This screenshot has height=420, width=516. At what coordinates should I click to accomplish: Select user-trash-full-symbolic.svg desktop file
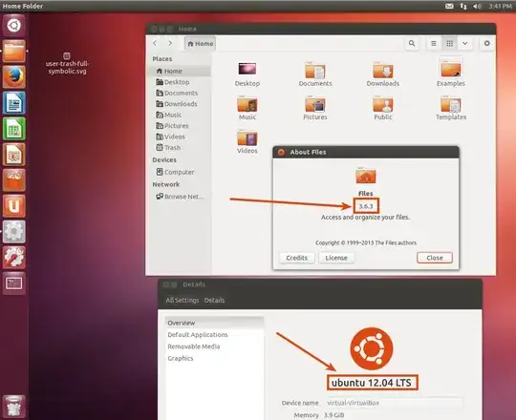67,63
